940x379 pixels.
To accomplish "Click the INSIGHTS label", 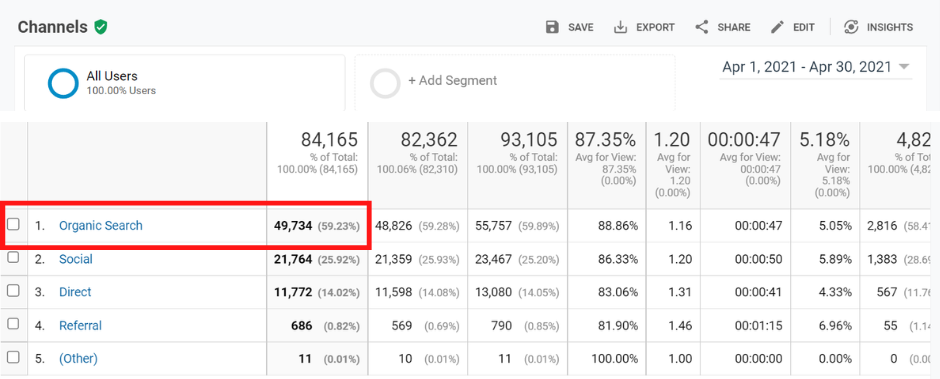I will click(x=890, y=28).
